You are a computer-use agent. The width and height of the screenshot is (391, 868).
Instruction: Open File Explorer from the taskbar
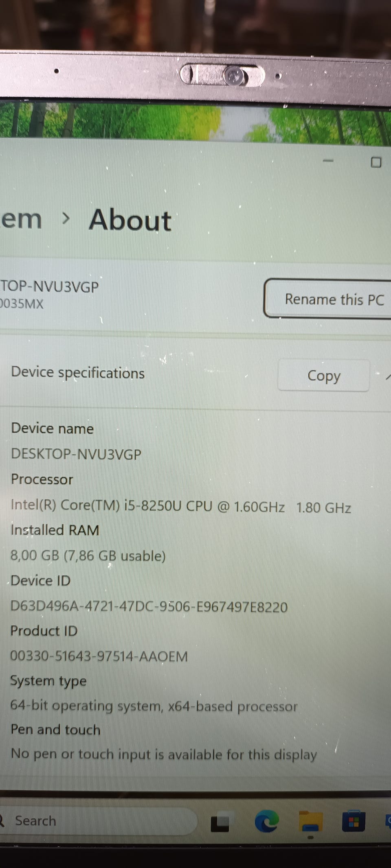pyautogui.click(x=311, y=822)
